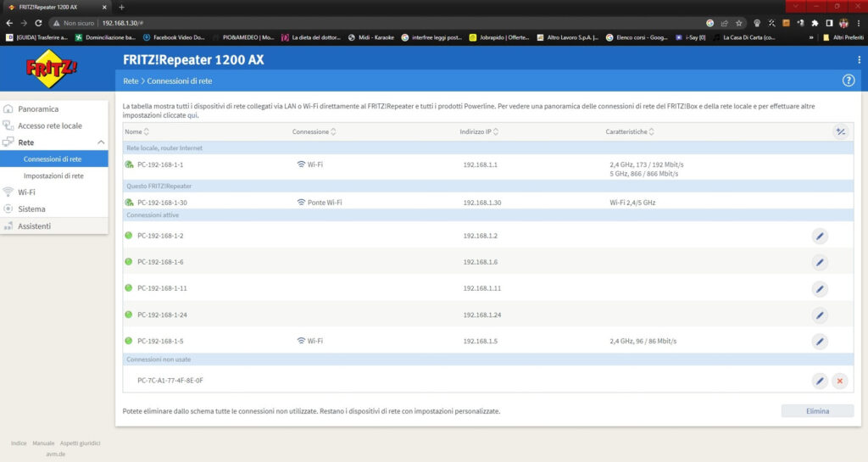868x462 pixels.
Task: Open the Chrome three-dot menu
Action: (859, 23)
